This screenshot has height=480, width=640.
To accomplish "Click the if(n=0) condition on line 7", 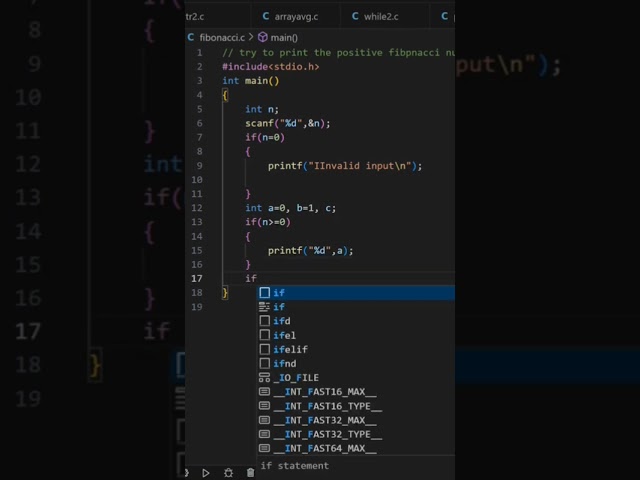I will click(265, 137).
